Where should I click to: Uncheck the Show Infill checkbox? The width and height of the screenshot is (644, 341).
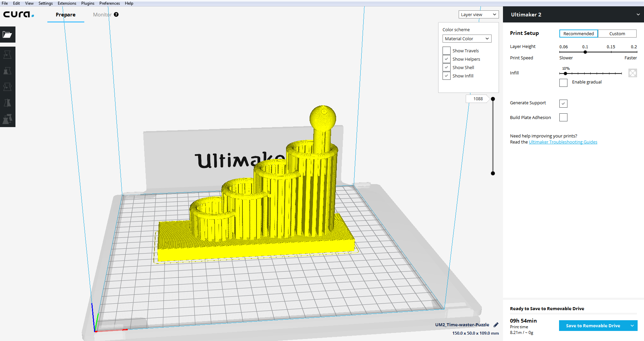point(446,76)
